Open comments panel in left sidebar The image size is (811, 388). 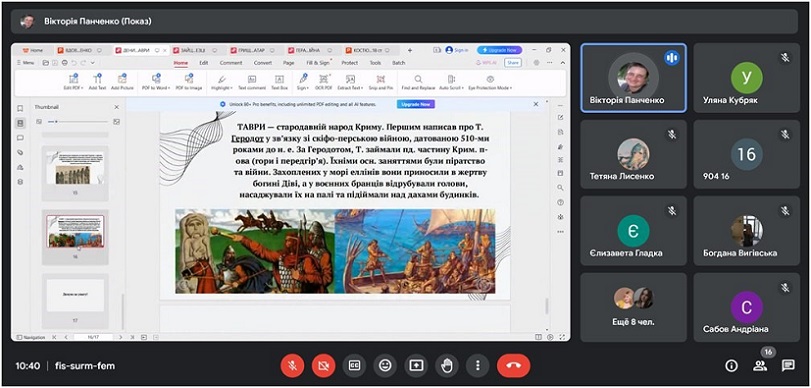point(20,138)
